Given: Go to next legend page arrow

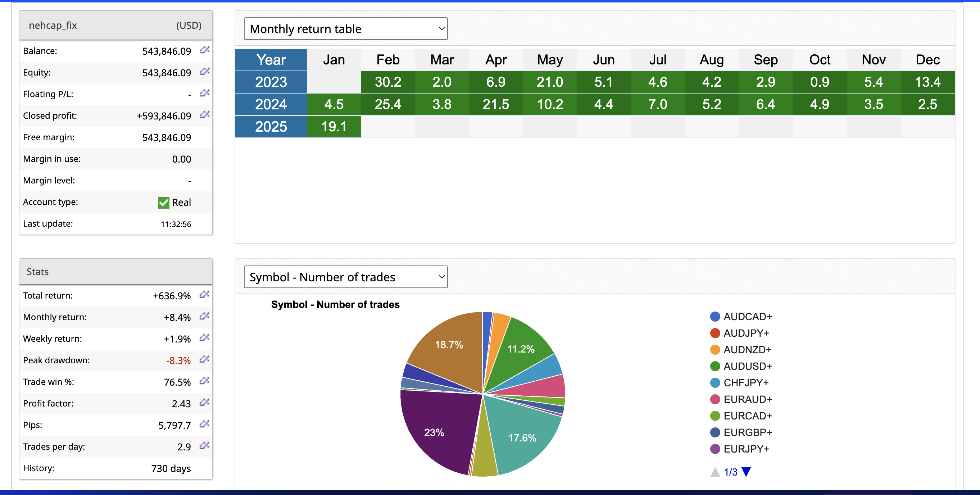Looking at the screenshot, I should coord(747,472).
